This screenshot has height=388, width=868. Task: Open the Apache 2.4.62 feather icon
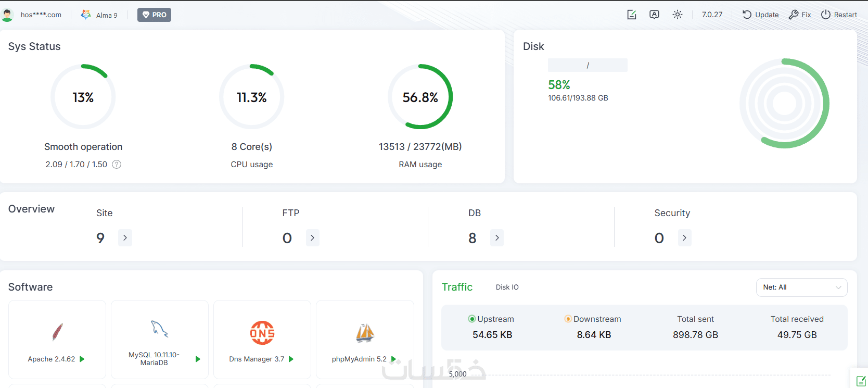[x=57, y=332]
